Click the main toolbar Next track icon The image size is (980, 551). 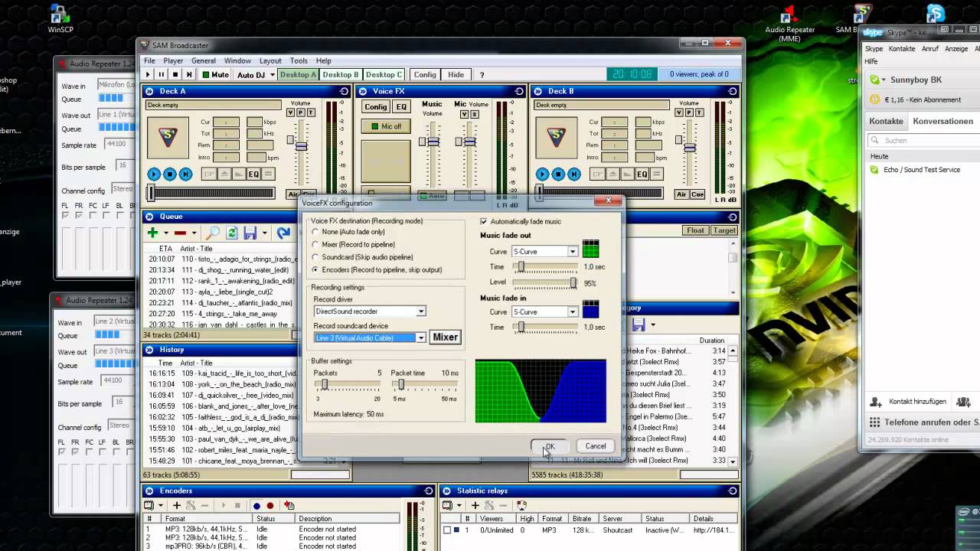[188, 75]
